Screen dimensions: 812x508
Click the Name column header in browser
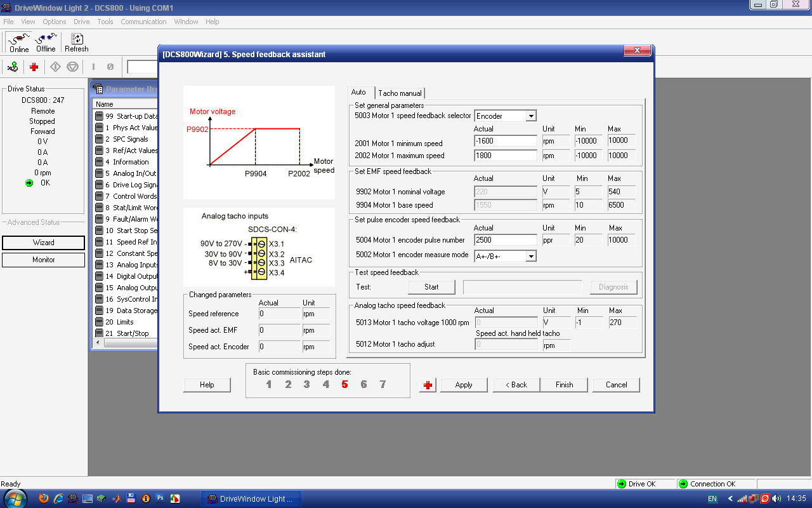click(125, 104)
